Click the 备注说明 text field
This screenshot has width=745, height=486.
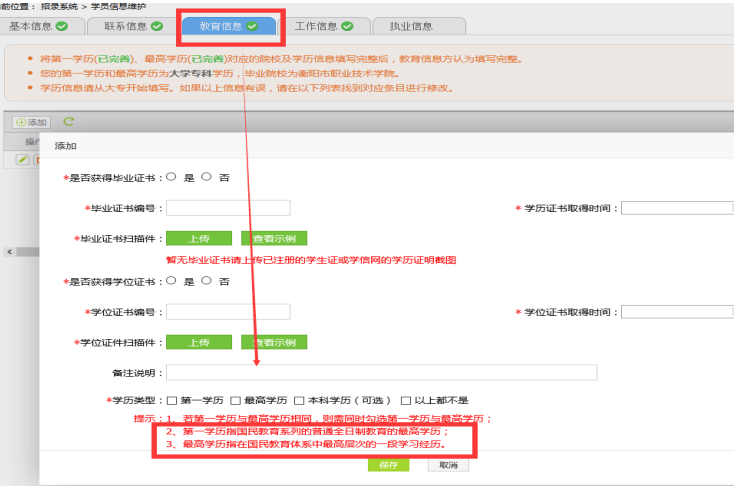point(381,373)
